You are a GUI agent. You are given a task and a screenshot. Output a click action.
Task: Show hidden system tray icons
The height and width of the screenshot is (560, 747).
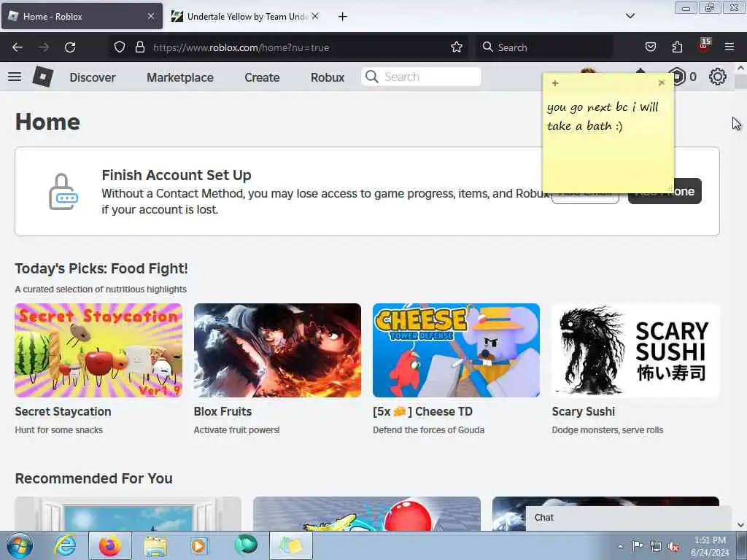click(620, 546)
